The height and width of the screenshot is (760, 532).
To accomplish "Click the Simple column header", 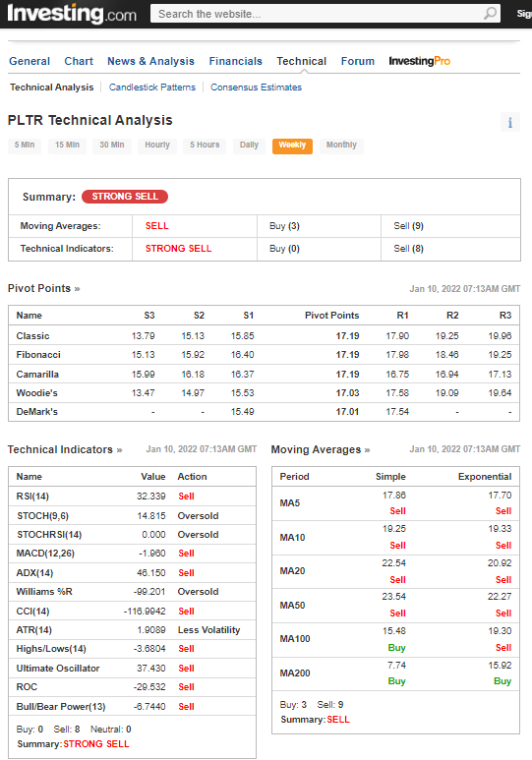I will click(x=390, y=477).
